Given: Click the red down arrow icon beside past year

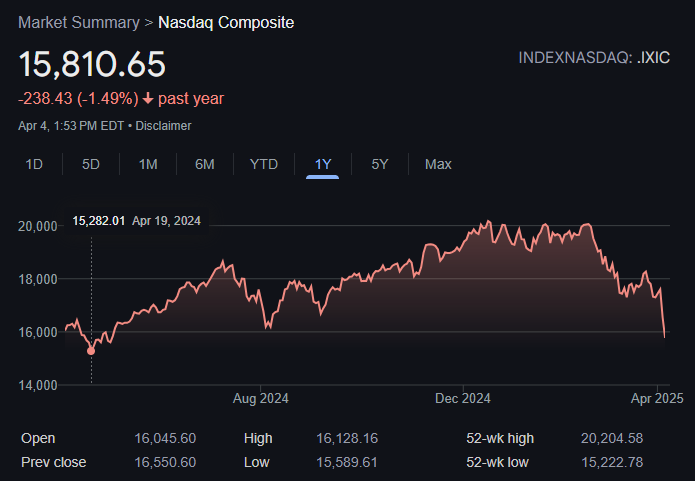Looking at the screenshot, I should (x=148, y=99).
